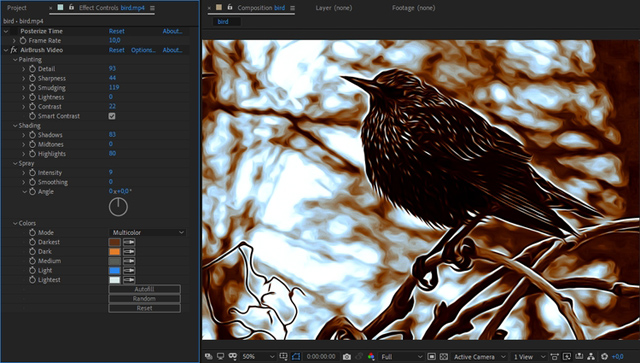Screen dimensions: 640x363
Task: Toggle the region of interest icon
Action: (x=431, y=356)
